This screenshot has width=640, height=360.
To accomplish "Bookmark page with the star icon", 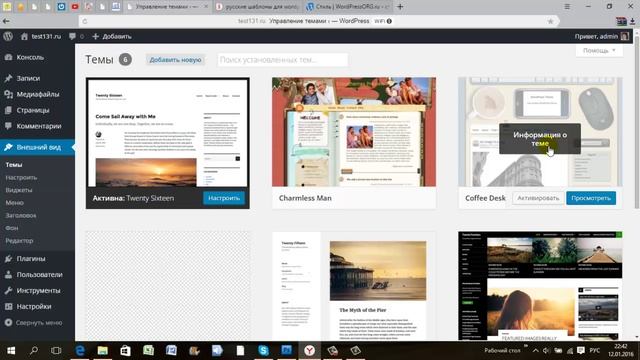I will pyautogui.click(x=550, y=21).
